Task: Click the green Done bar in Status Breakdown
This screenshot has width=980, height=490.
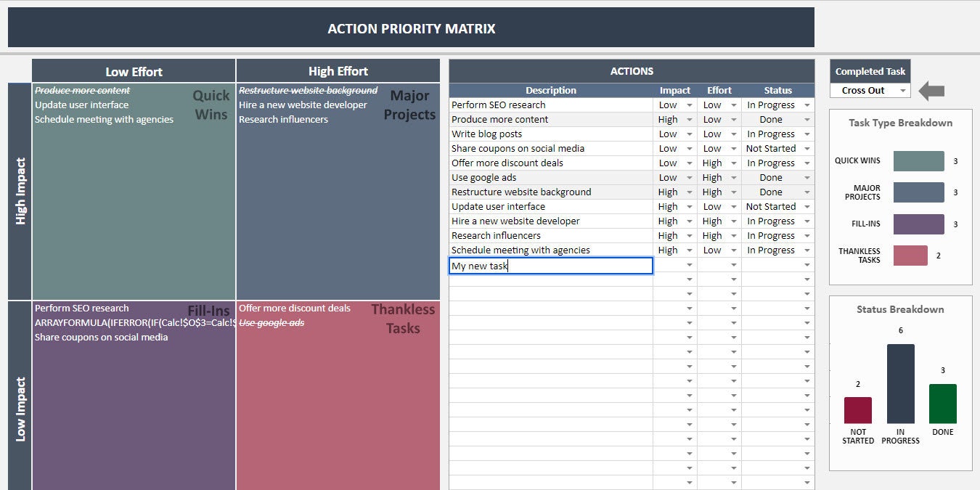Action: (942, 404)
